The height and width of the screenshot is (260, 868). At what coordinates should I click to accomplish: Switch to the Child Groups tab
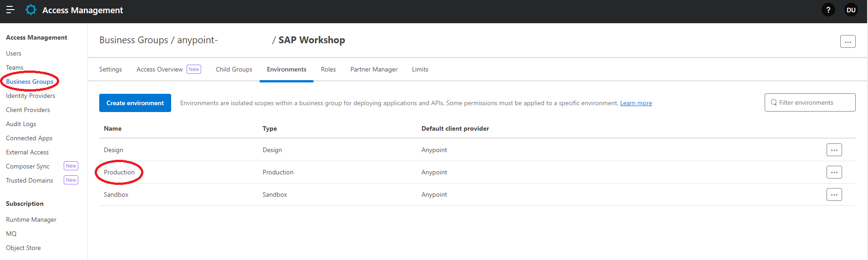point(234,69)
